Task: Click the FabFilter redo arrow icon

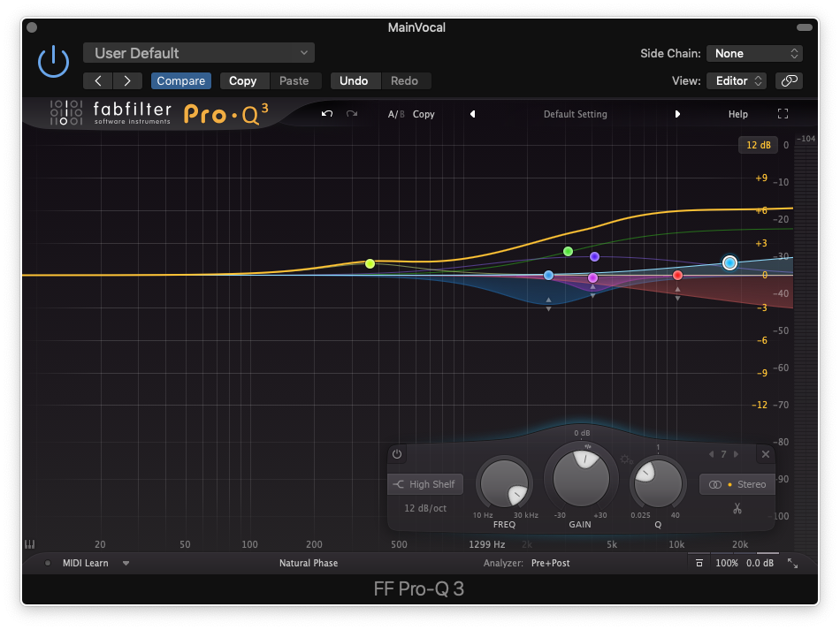Action: point(351,113)
